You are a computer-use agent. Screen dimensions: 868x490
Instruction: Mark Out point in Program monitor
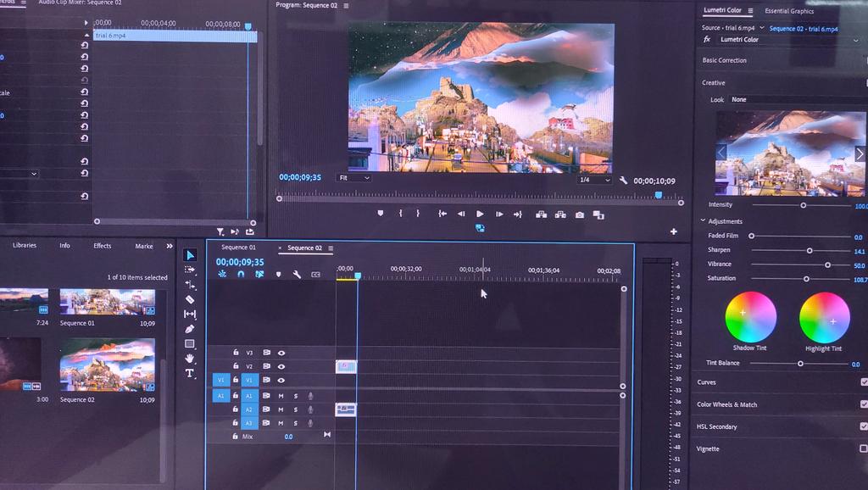click(x=418, y=213)
